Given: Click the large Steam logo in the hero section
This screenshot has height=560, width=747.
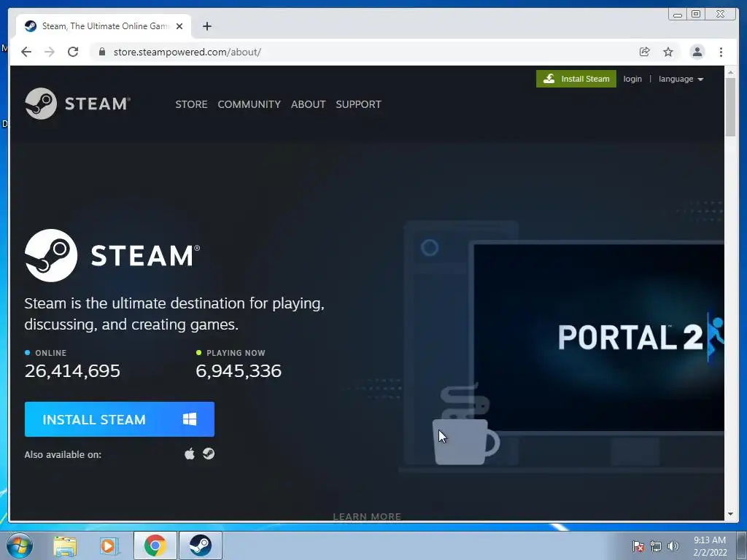Looking at the screenshot, I should 112,255.
